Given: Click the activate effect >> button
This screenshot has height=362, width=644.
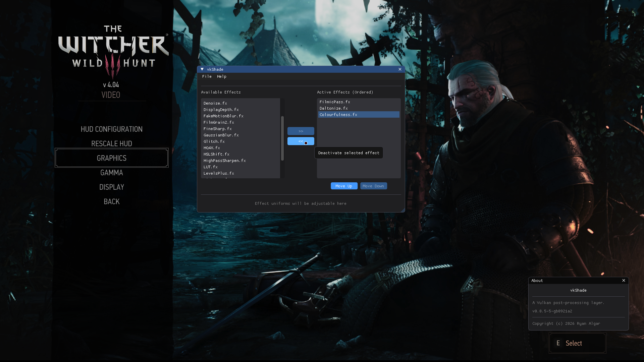Looking at the screenshot, I should [301, 131].
